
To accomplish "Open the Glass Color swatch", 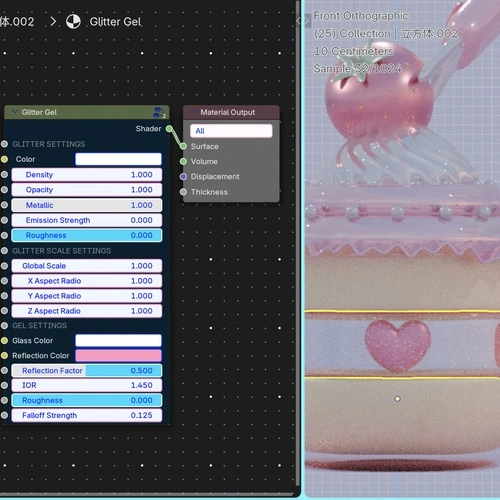I will (118, 340).
